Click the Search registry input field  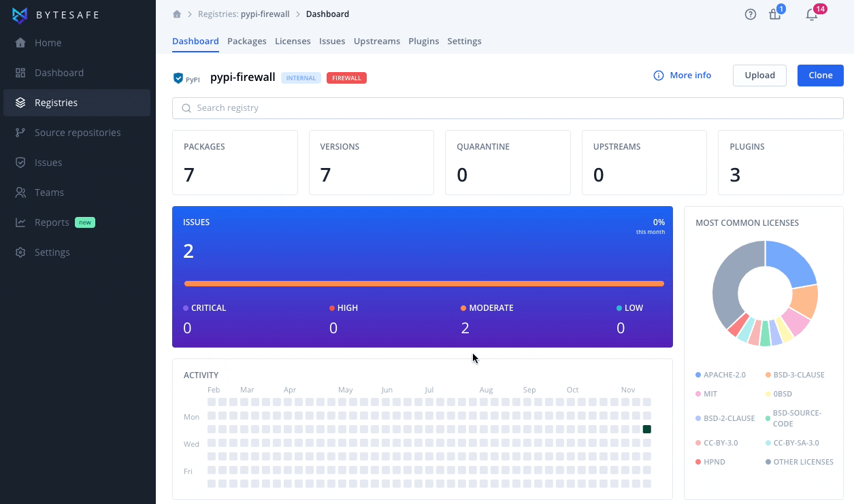(507, 107)
